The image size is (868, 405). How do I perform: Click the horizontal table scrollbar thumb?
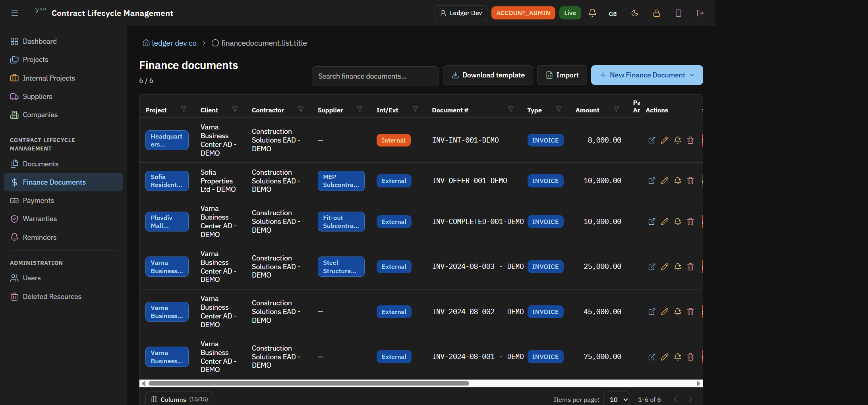(x=309, y=384)
